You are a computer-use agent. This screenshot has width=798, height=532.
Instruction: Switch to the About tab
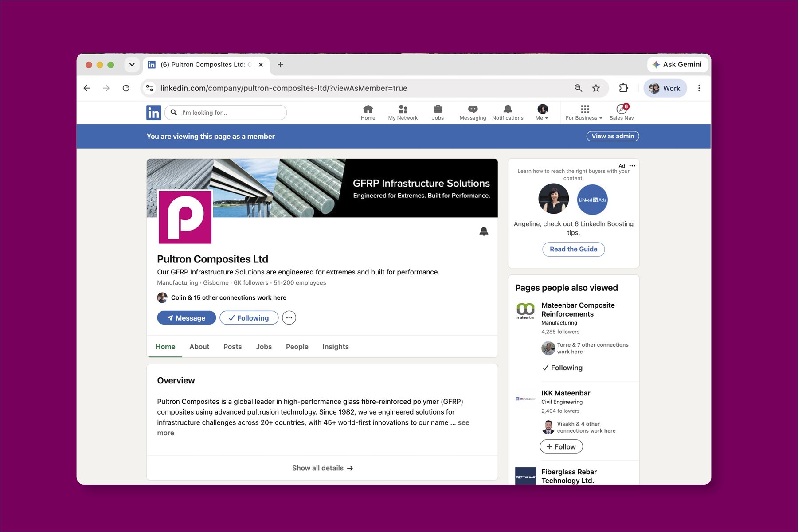tap(199, 347)
